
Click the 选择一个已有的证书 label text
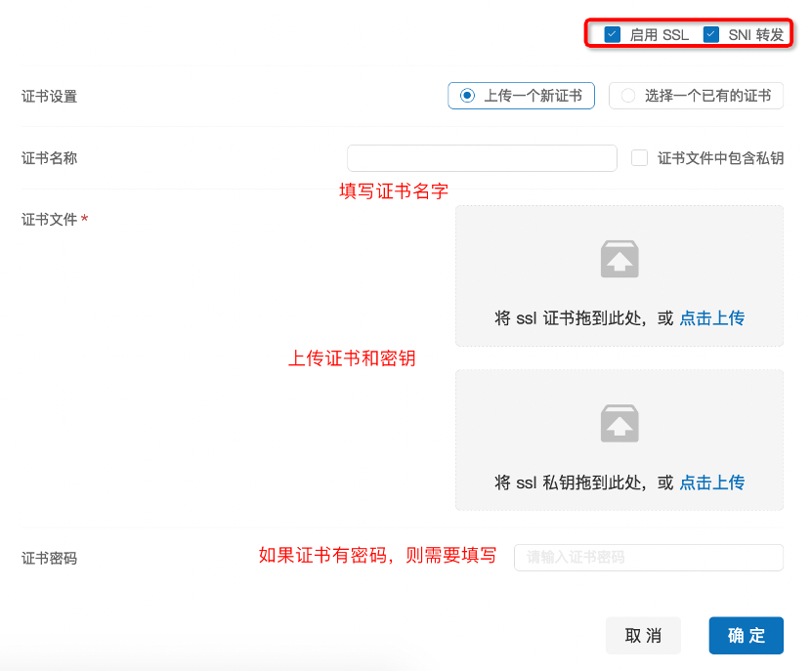[x=707, y=96]
